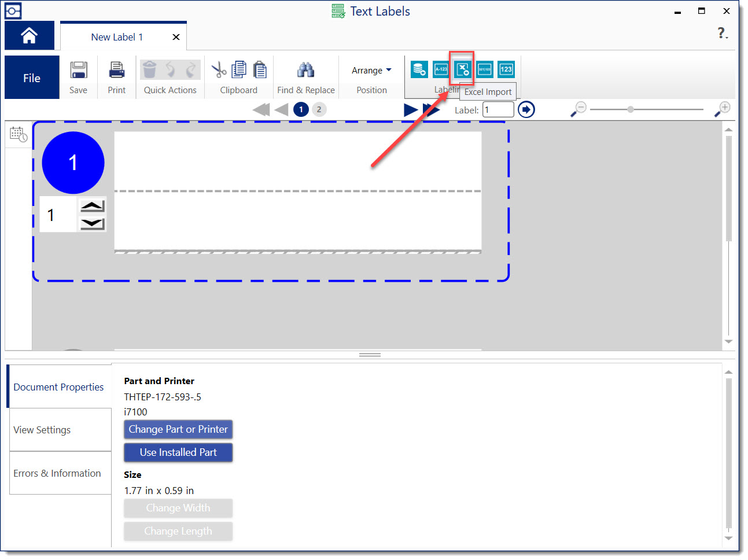Open the File menu

32,78
